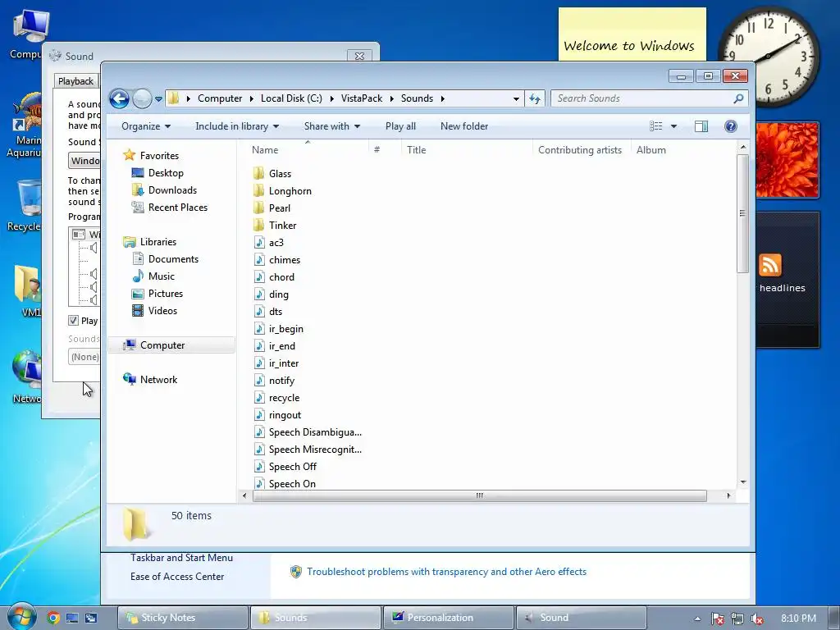
Task: Open Chrome from taskbar quick launch
Action: (x=53, y=618)
